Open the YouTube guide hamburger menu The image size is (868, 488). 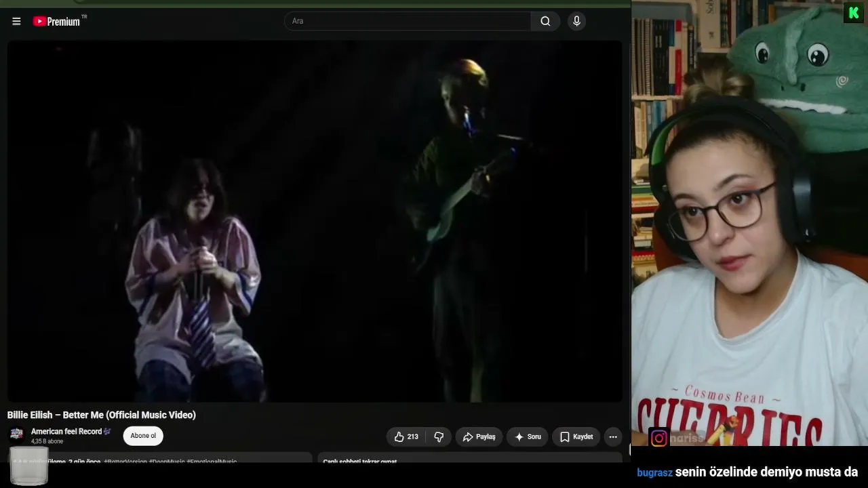tap(16, 21)
